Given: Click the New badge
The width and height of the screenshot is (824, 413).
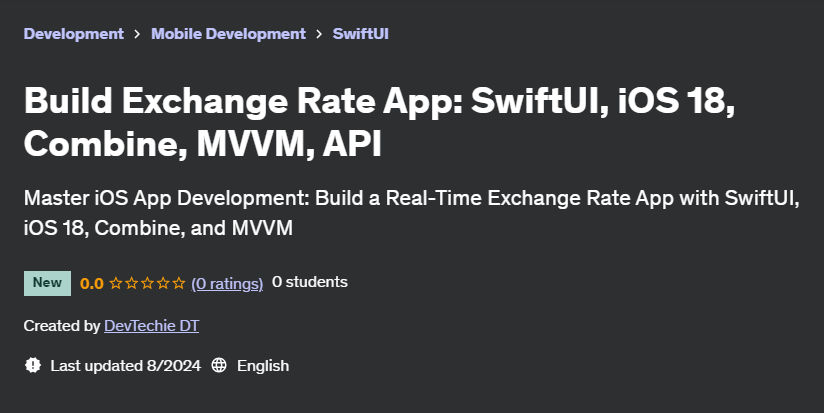Looking at the screenshot, I should [47, 283].
